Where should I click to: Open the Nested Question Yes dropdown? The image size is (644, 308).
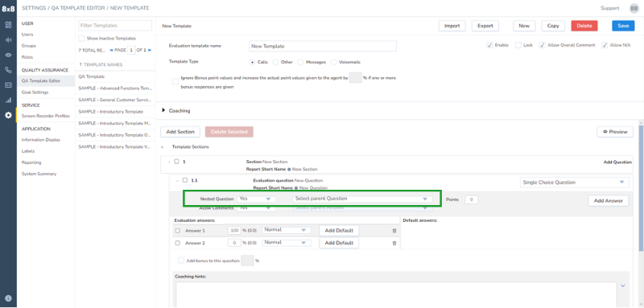point(256,199)
